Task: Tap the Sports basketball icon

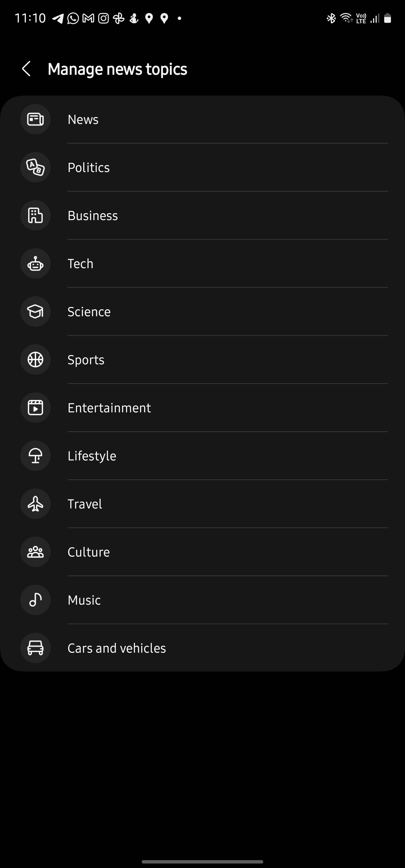Action: coord(35,360)
